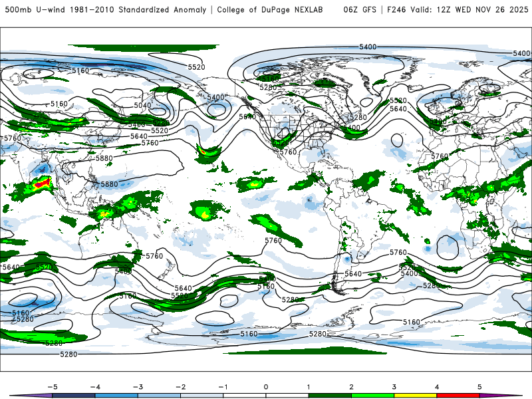Viewport: 532px width, 399px height.
Task: Click the '-4' colorbar tick label
Action: pos(95,387)
